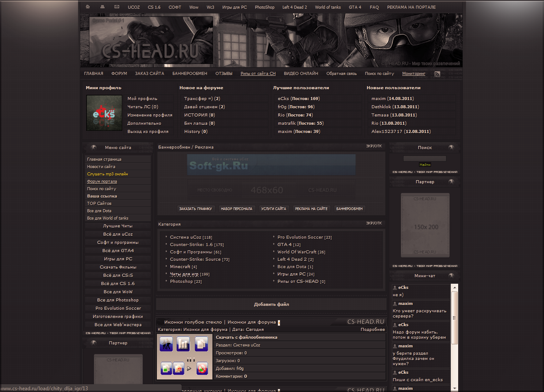544x392 pixels.
Task: Click the mini-chat scrollbar thumb
Action: (x=454, y=317)
